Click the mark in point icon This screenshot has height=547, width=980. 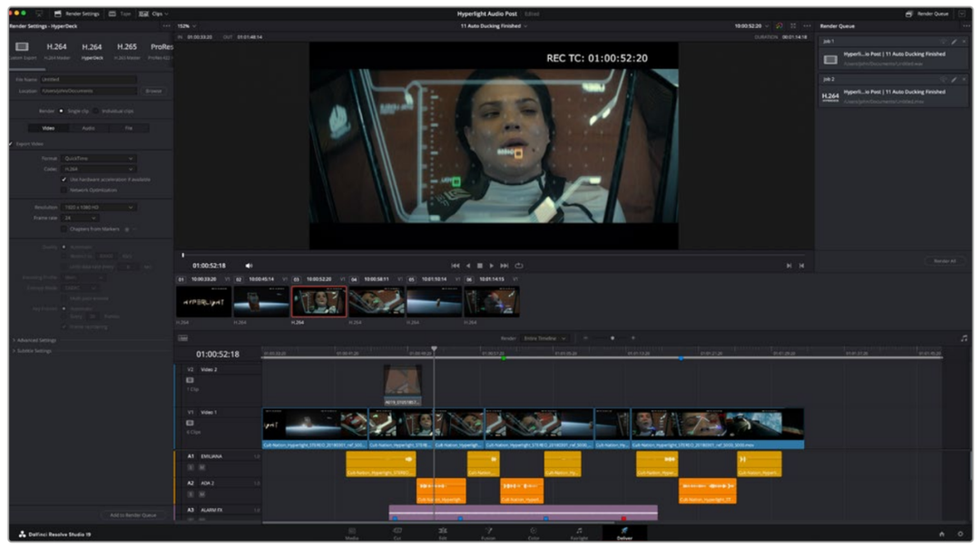click(x=789, y=266)
